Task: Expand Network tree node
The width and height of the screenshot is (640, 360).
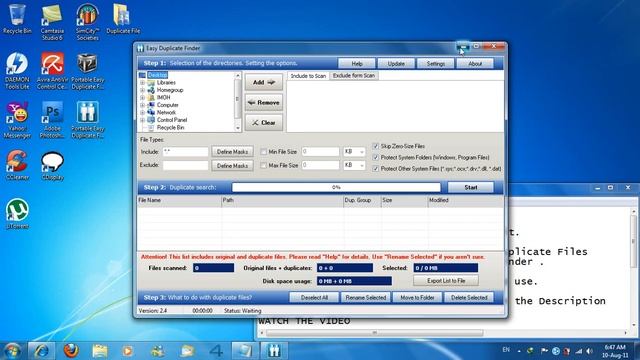Action: click(142, 113)
